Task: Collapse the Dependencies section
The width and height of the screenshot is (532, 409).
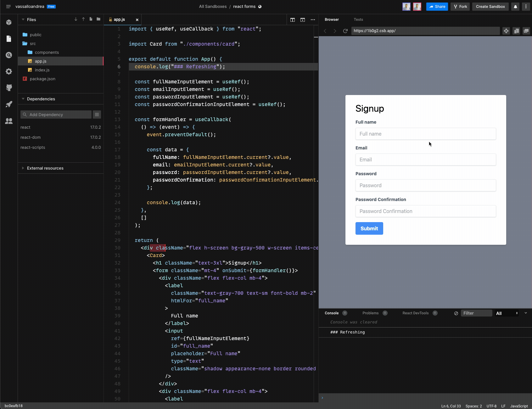Action: [23, 99]
